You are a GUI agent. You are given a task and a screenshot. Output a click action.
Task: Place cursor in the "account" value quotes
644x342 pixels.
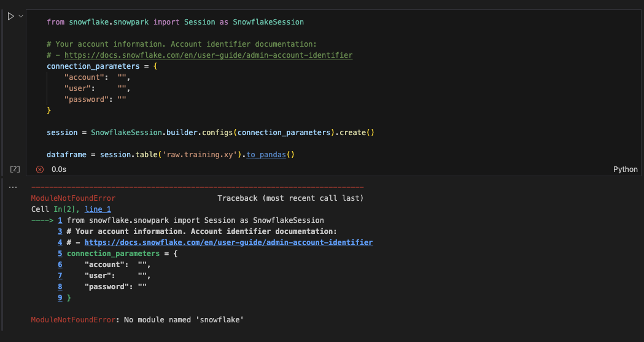pyautogui.click(x=122, y=77)
